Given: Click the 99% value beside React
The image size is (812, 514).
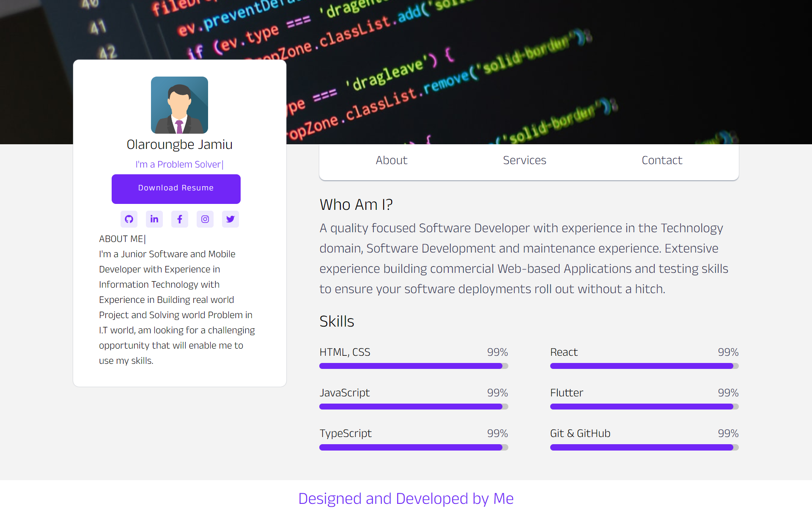Looking at the screenshot, I should click(728, 352).
